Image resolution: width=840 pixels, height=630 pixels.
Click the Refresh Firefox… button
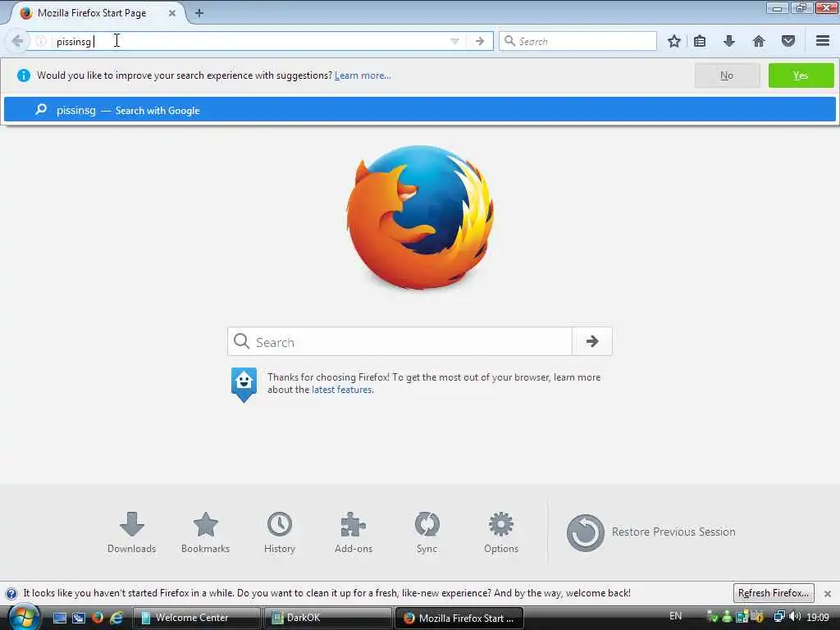(773, 593)
